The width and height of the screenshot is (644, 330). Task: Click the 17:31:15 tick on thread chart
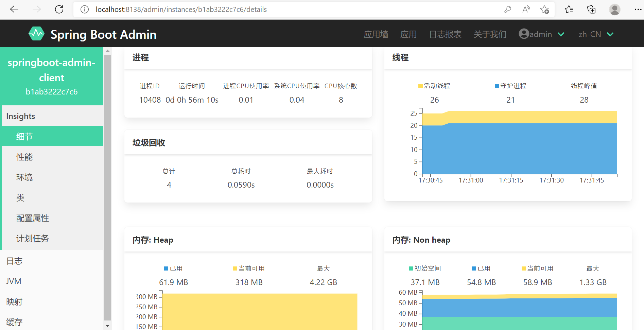pos(511,180)
